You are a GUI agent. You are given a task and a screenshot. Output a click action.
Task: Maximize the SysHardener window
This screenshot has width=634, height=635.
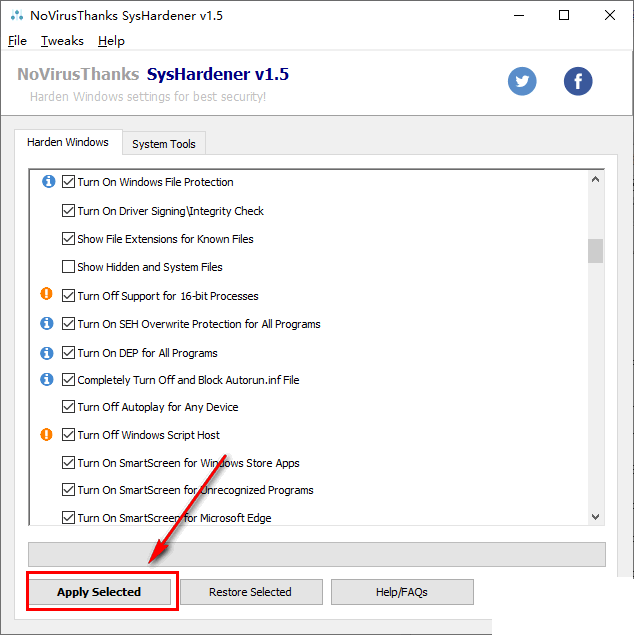pos(564,15)
